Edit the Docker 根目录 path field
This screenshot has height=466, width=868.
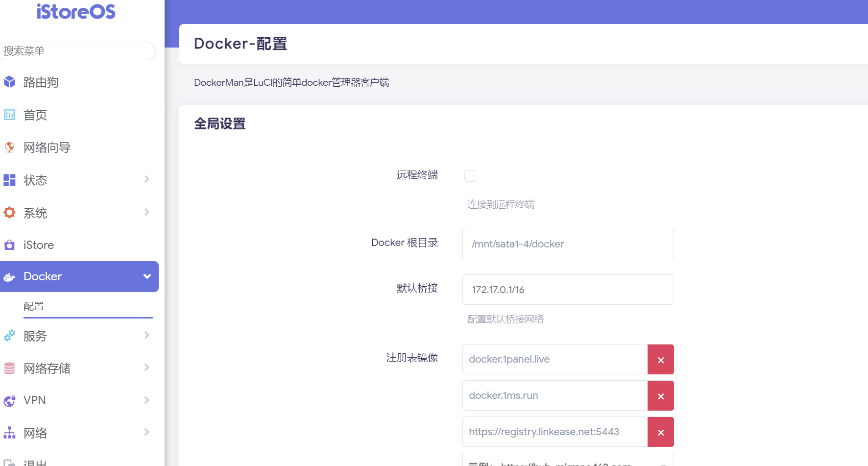[568, 244]
